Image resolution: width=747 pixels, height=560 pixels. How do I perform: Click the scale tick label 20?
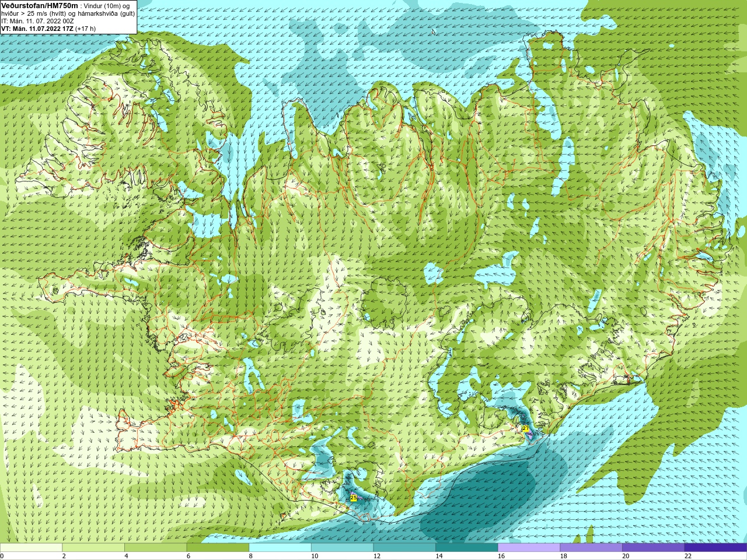(x=626, y=556)
